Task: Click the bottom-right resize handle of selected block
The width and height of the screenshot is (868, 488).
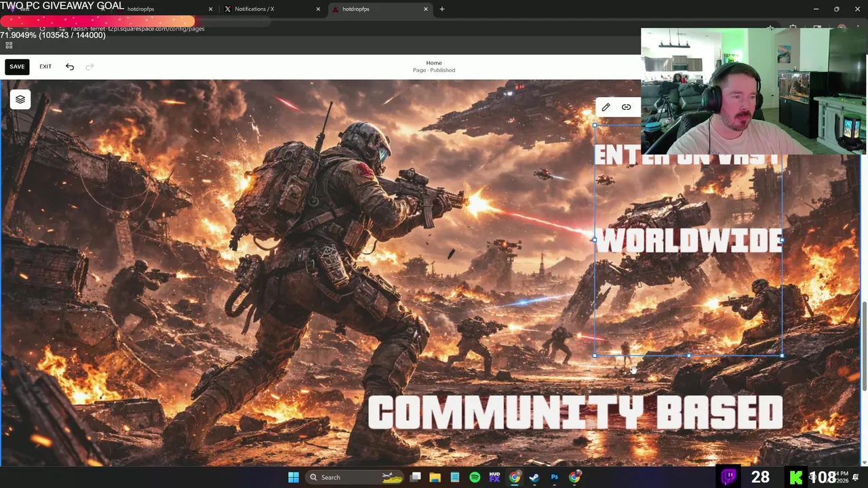Action: [x=782, y=355]
